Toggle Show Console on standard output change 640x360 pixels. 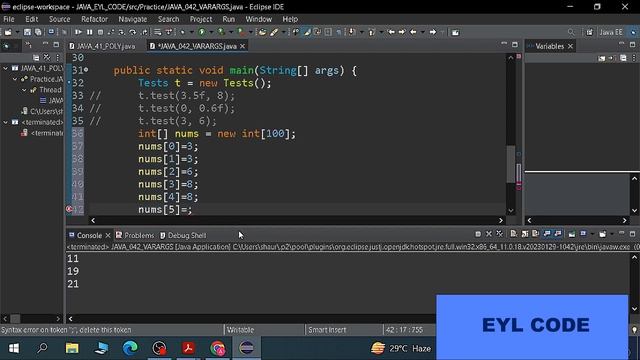547,234
